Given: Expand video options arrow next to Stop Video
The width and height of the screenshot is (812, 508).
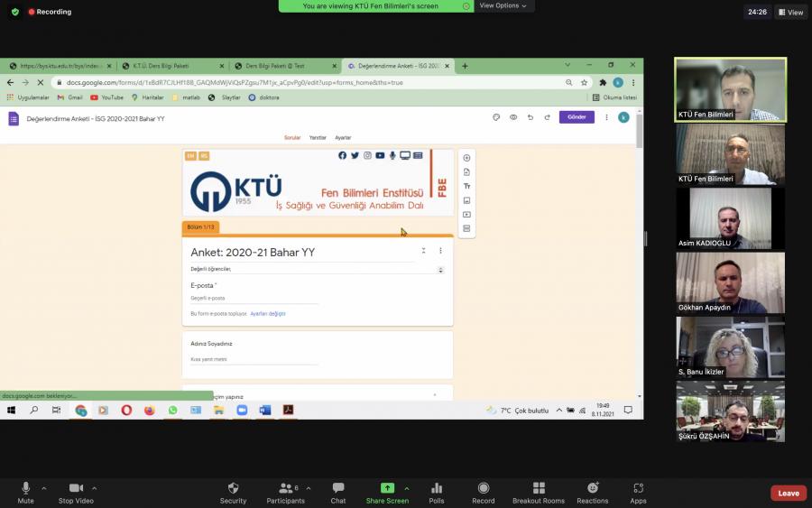Looking at the screenshot, I should coord(94,488).
